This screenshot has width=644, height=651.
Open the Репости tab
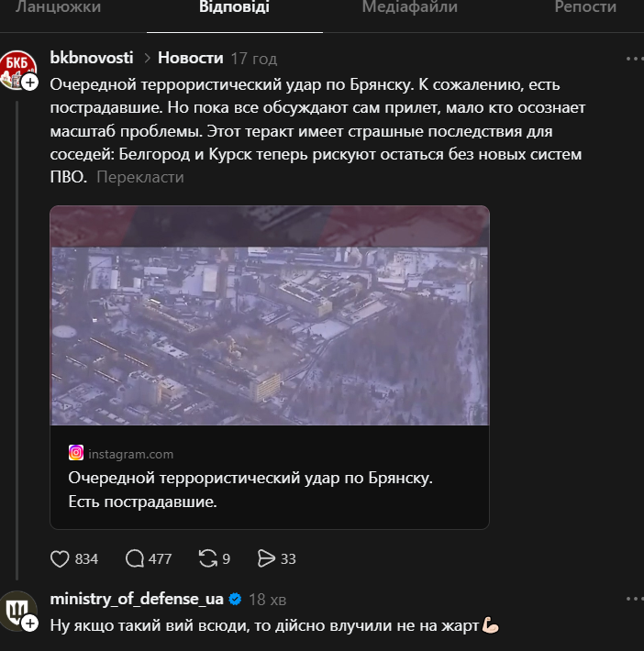(585, 7)
